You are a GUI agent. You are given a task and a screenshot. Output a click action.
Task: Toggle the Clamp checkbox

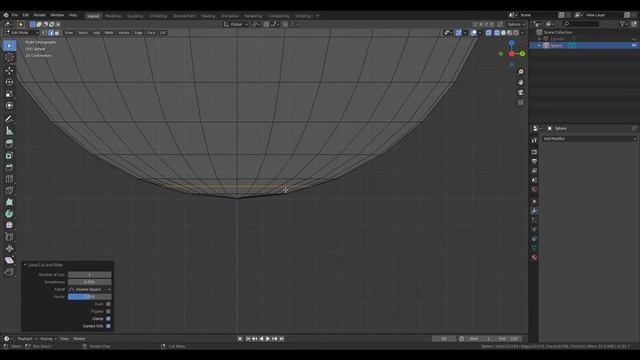coord(108,319)
